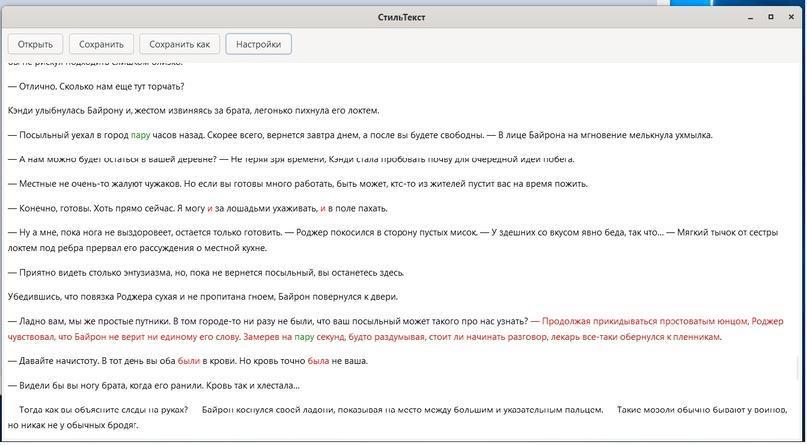807x445 pixels.
Task: Click the red highlighted word "были"
Action: [189, 361]
